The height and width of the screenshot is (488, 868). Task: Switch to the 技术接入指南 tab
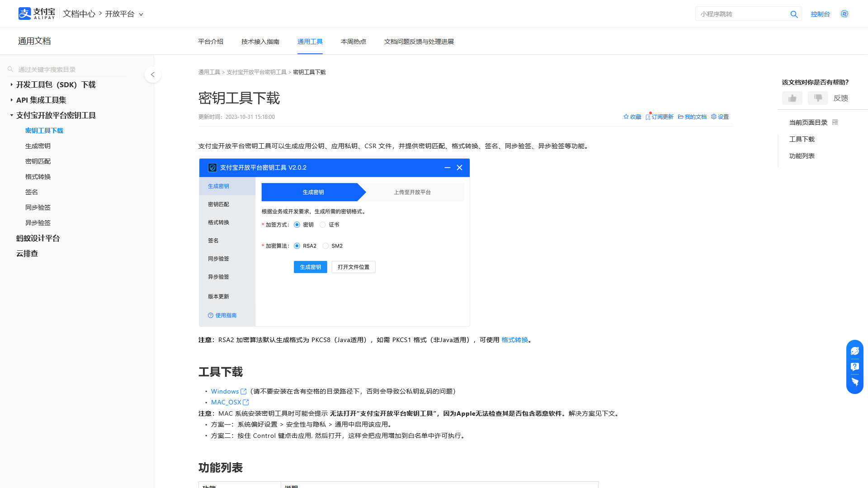(260, 42)
